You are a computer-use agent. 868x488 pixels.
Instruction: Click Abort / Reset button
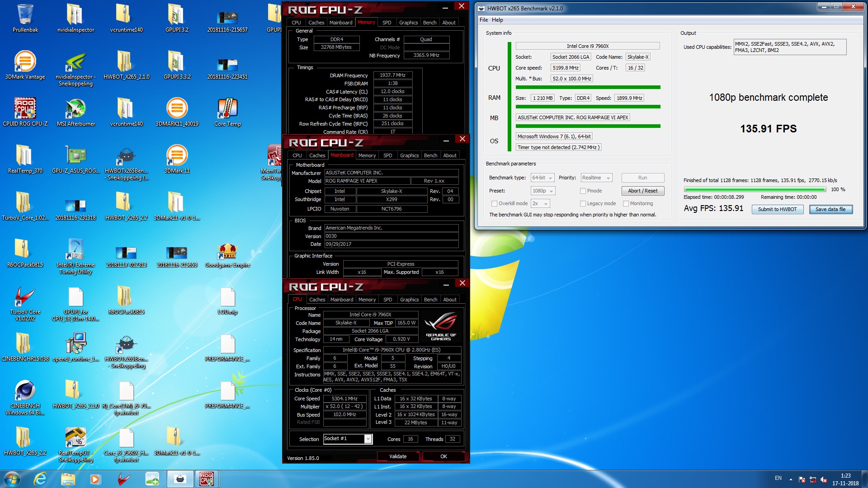point(642,191)
